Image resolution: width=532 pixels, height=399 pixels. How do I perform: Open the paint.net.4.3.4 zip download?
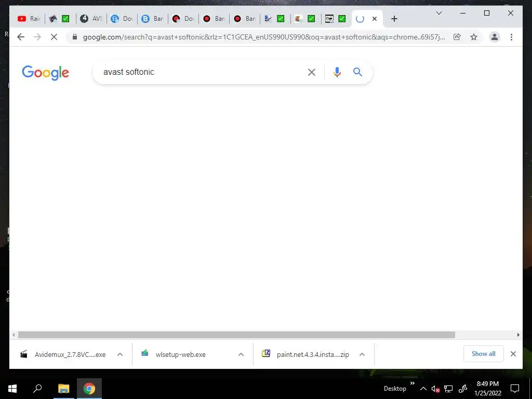(x=305, y=354)
